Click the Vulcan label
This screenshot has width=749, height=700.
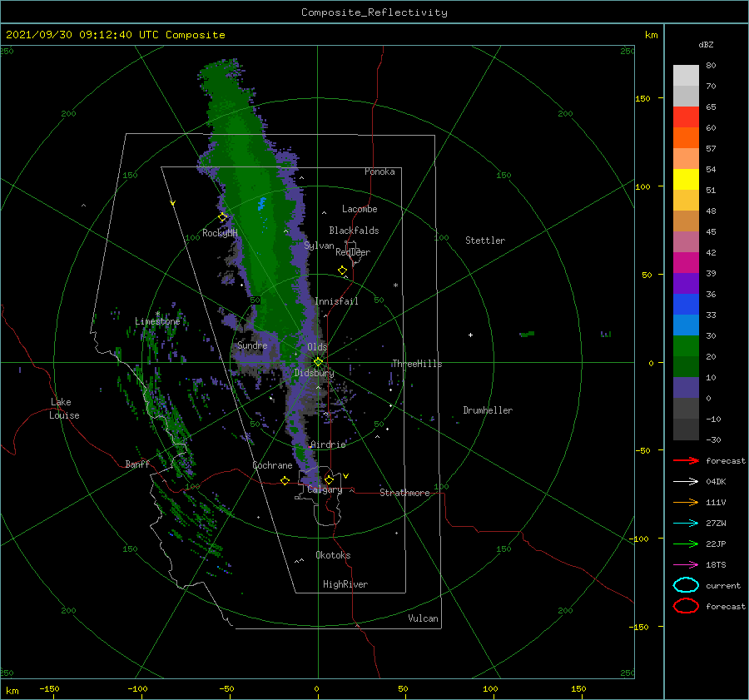[x=424, y=618]
